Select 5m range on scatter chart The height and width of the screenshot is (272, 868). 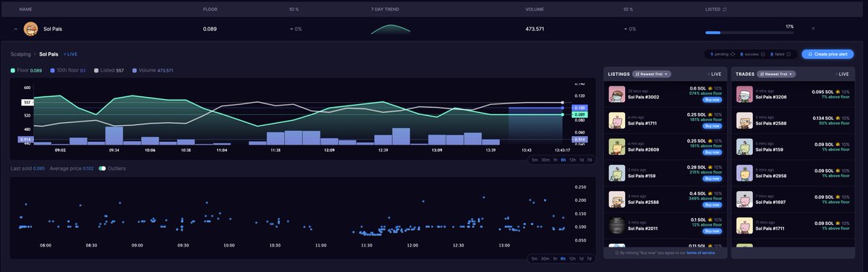pos(534,258)
